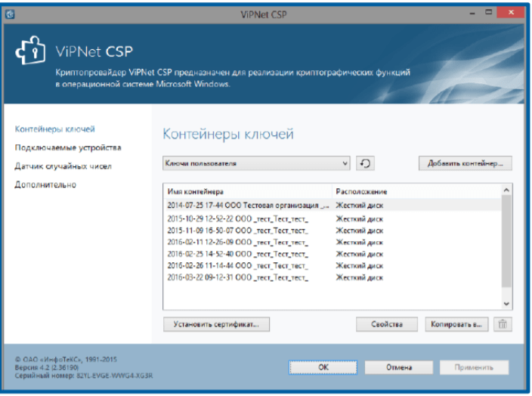
Task: Click the list scrollbar down arrow
Action: 506,304
